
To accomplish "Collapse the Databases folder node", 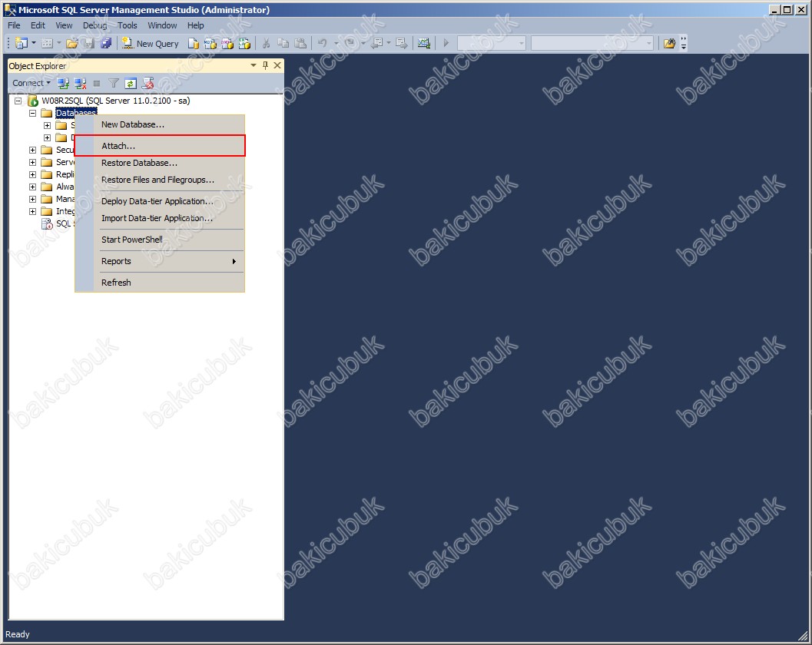I will tap(32, 113).
